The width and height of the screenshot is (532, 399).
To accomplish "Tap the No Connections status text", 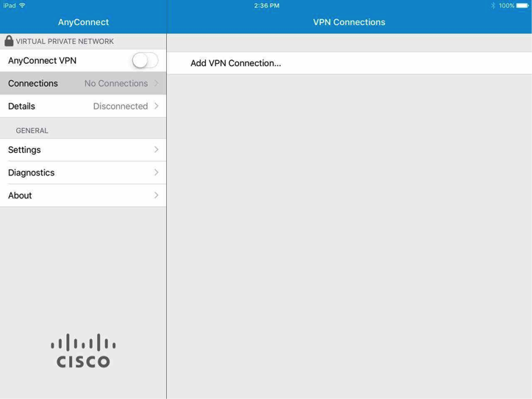I will pos(116,83).
